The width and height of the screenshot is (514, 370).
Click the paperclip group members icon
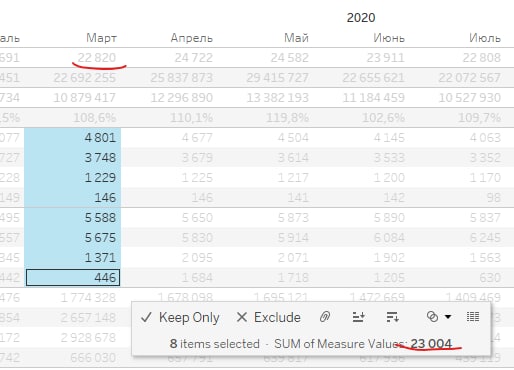(325, 317)
